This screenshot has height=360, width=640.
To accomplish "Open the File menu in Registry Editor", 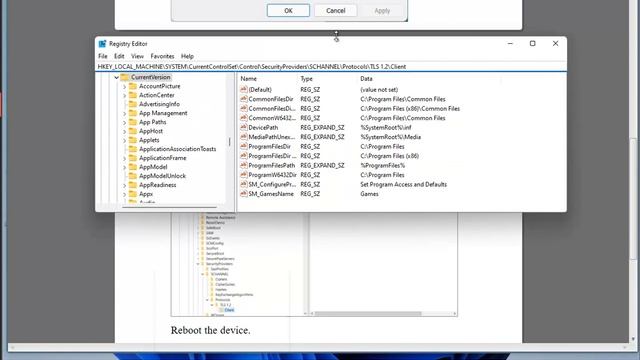I will tap(102, 56).
